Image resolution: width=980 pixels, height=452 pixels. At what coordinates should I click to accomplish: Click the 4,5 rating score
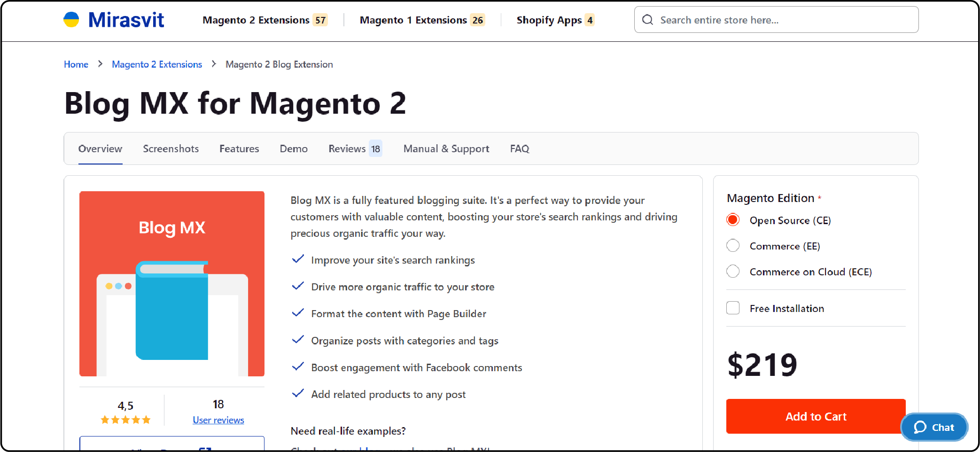click(x=125, y=405)
